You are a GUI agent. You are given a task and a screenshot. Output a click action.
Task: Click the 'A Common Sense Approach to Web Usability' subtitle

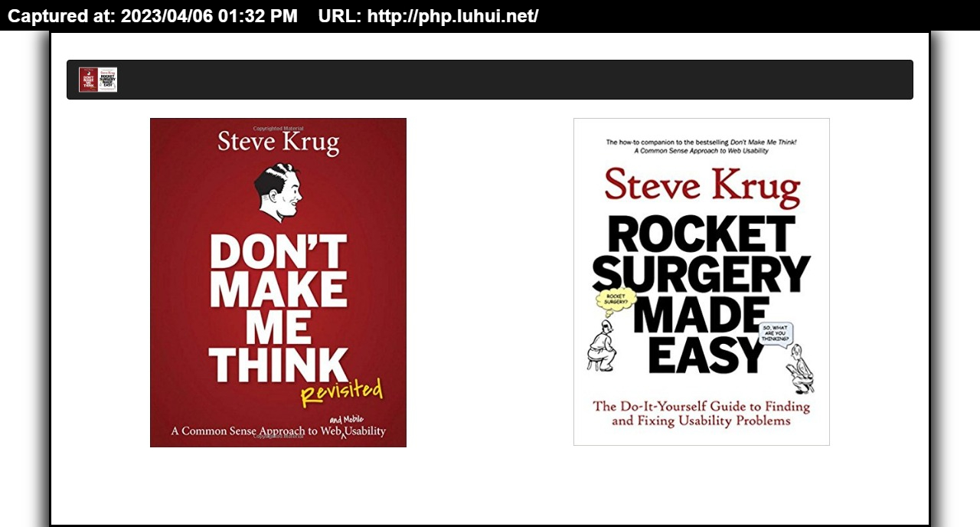tap(279, 431)
